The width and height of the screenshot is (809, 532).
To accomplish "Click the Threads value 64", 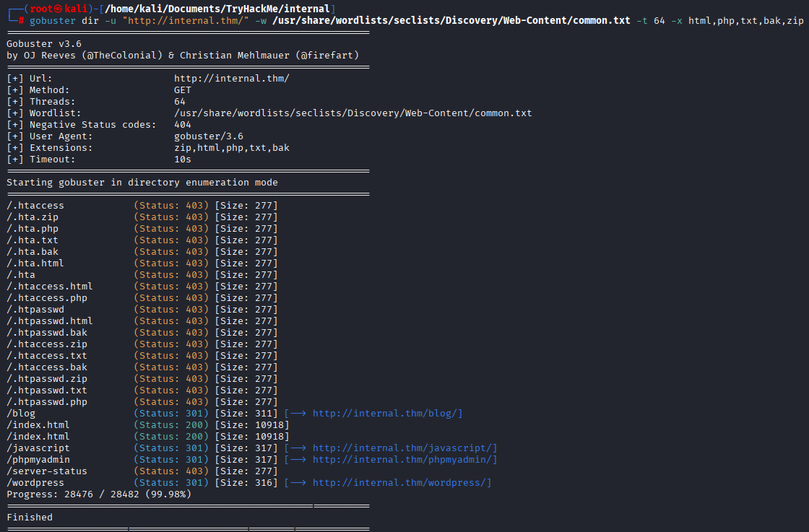I will [x=180, y=102].
